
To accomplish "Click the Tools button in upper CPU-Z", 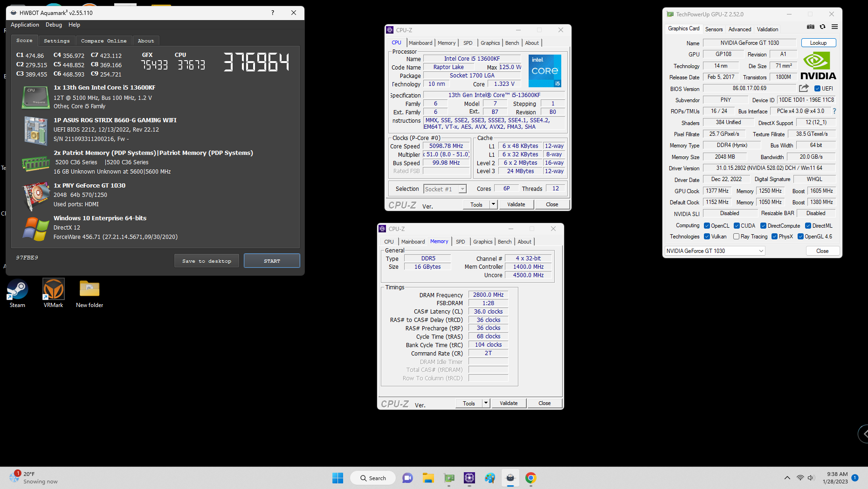I will coord(476,204).
